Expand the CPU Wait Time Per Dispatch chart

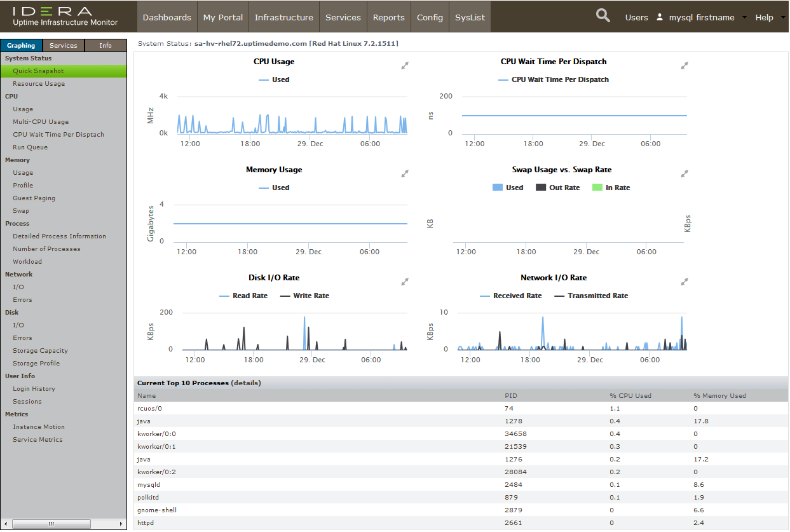tap(684, 65)
